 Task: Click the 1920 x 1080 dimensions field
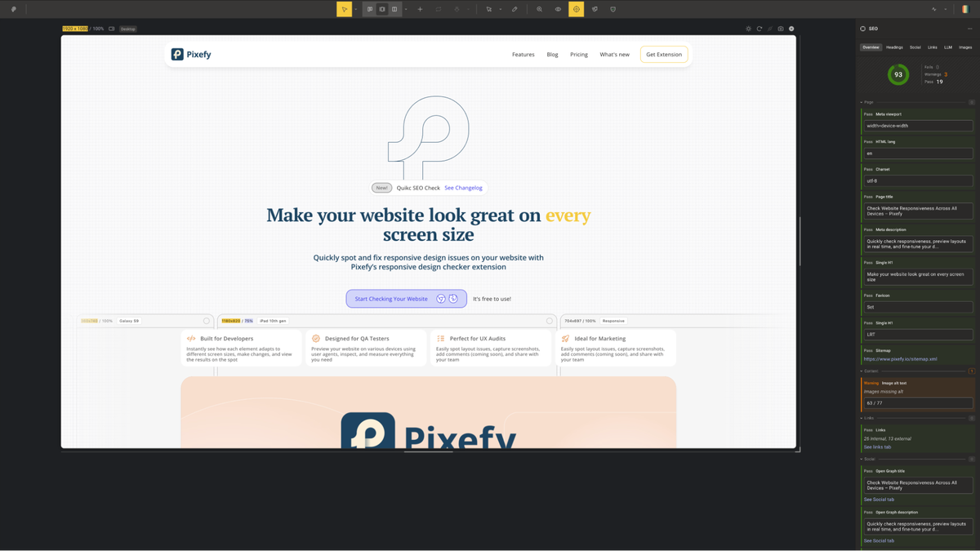point(74,28)
